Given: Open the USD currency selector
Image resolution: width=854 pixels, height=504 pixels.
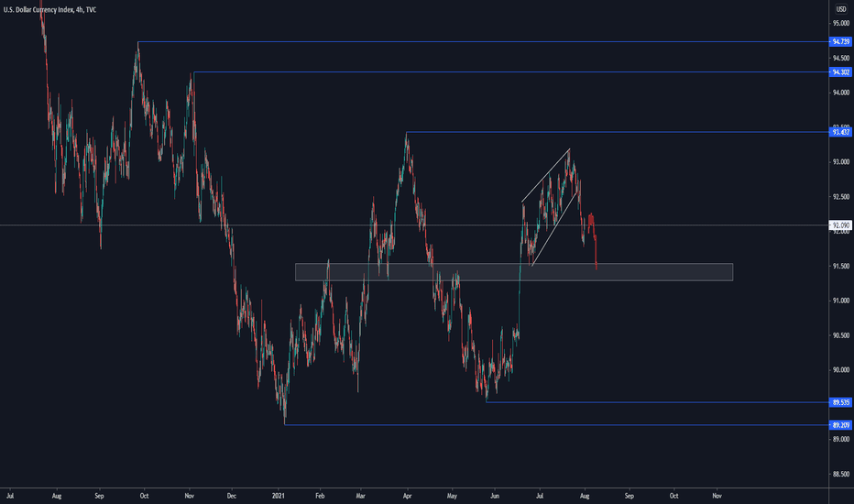Looking at the screenshot, I should pyautogui.click(x=841, y=9).
